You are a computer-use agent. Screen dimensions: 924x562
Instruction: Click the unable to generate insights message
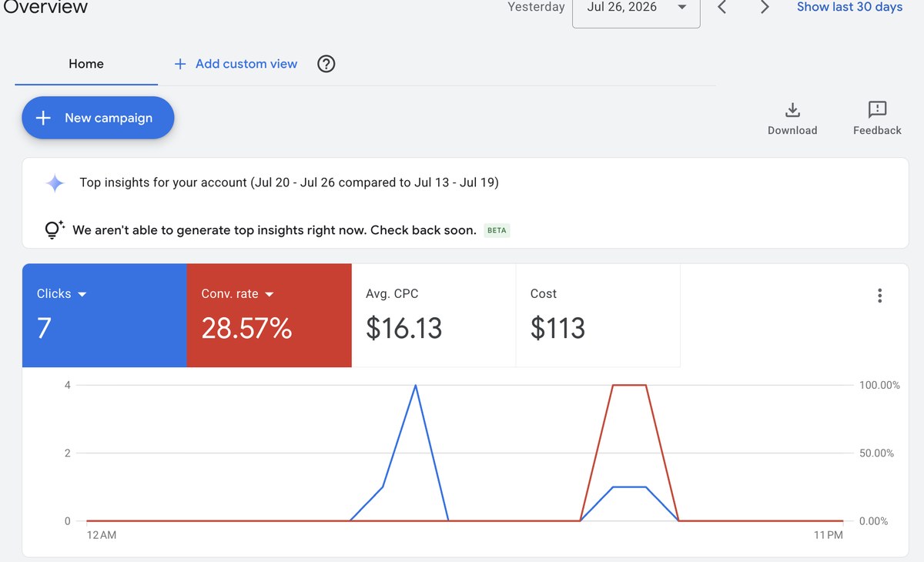pos(274,230)
